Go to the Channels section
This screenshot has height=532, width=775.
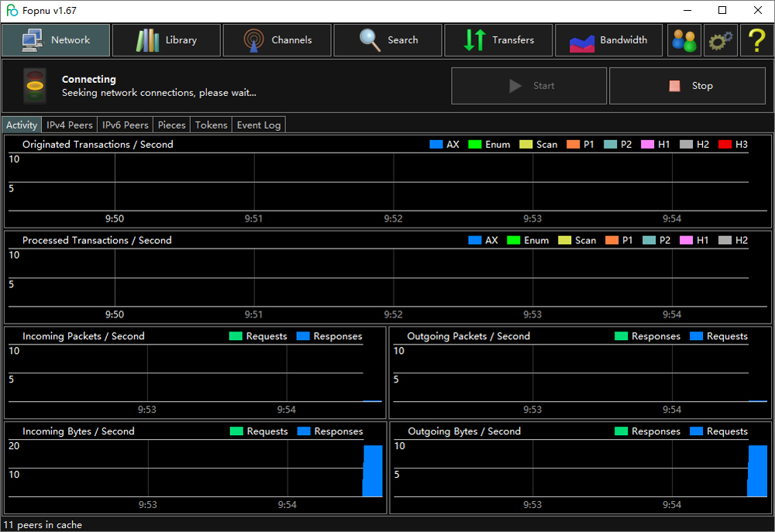[x=277, y=40]
